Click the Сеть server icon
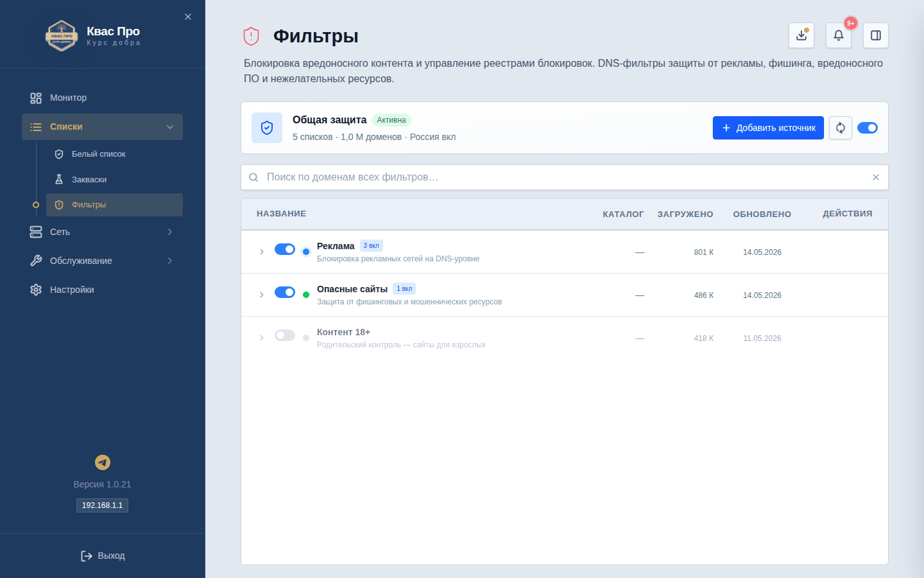 click(36, 232)
